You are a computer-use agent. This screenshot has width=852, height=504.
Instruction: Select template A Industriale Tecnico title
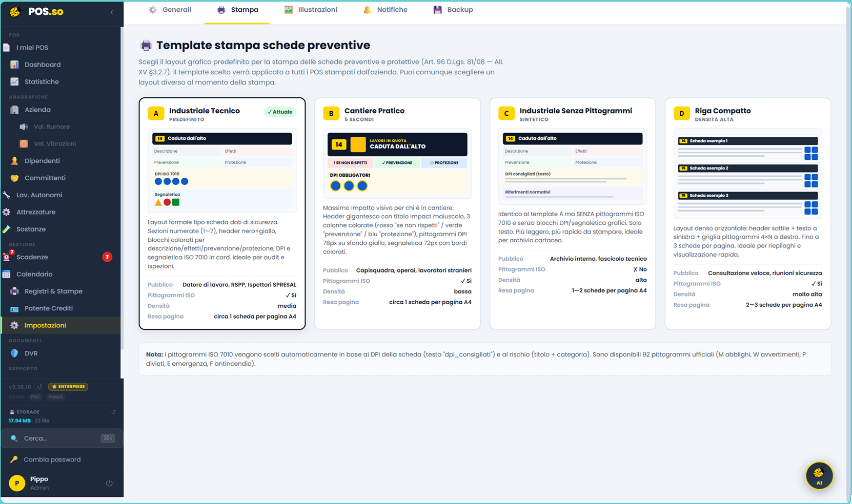click(204, 111)
